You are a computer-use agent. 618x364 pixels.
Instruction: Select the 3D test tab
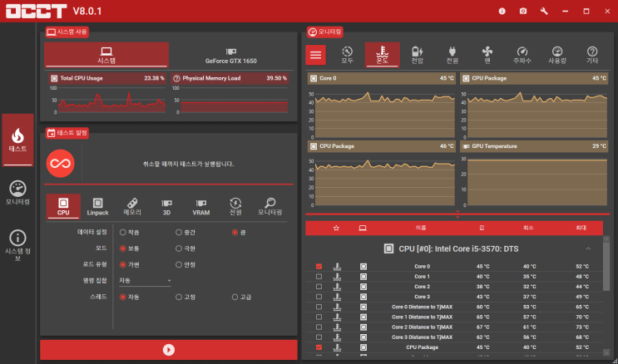point(166,206)
